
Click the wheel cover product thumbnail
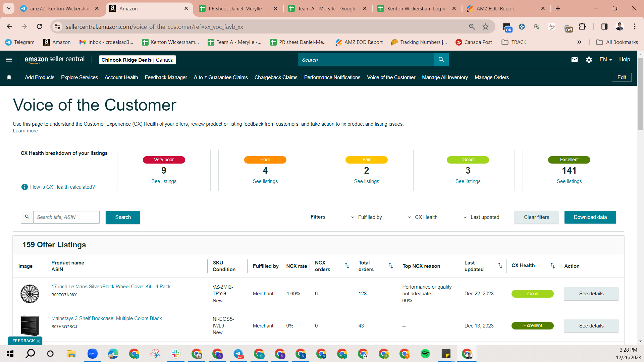point(30,294)
